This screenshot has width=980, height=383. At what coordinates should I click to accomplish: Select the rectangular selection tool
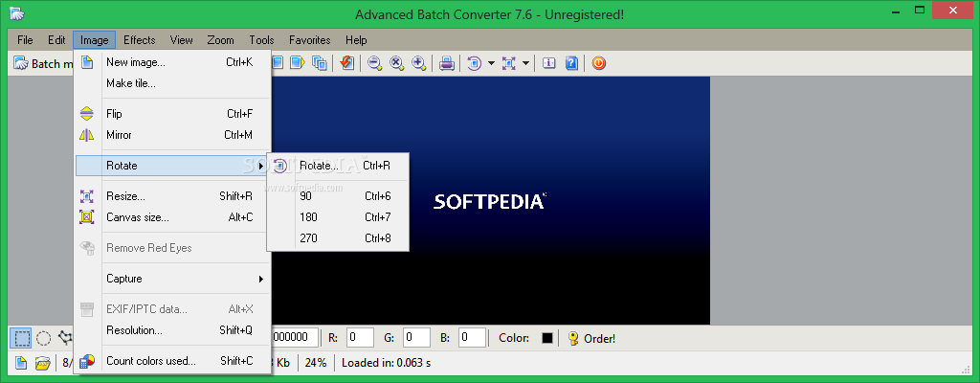coord(21,339)
